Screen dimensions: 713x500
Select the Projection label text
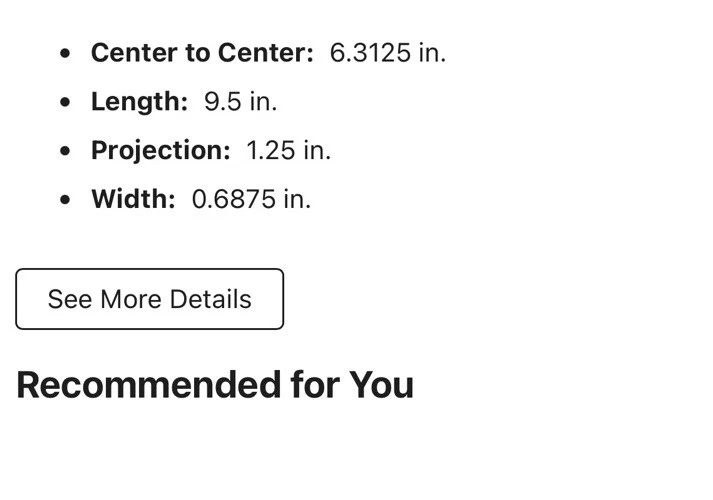[x=160, y=151]
